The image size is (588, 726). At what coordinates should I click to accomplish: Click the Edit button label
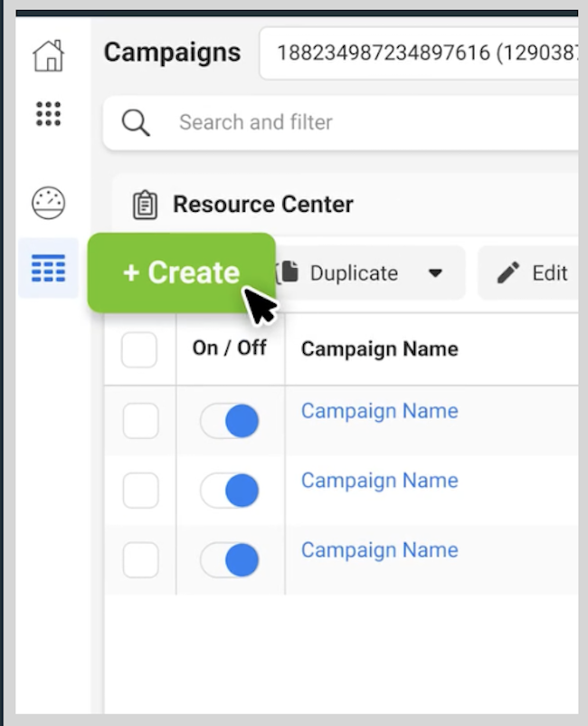[x=550, y=273]
